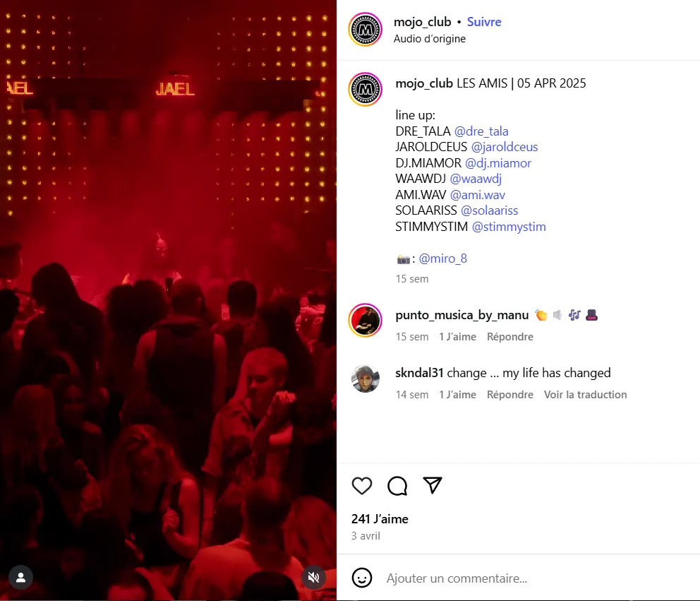The image size is (700, 601).
Task: Pause the club video by clicking it
Action: pos(169,300)
